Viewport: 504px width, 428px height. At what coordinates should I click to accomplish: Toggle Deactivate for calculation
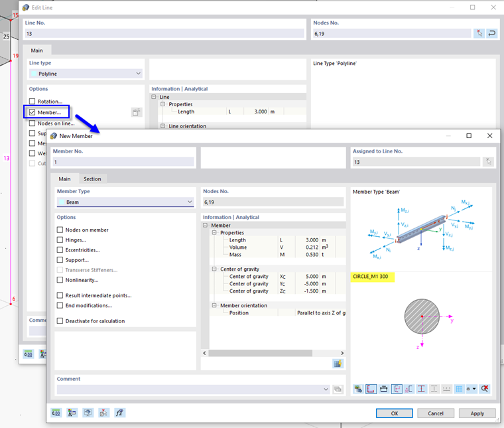(60, 321)
